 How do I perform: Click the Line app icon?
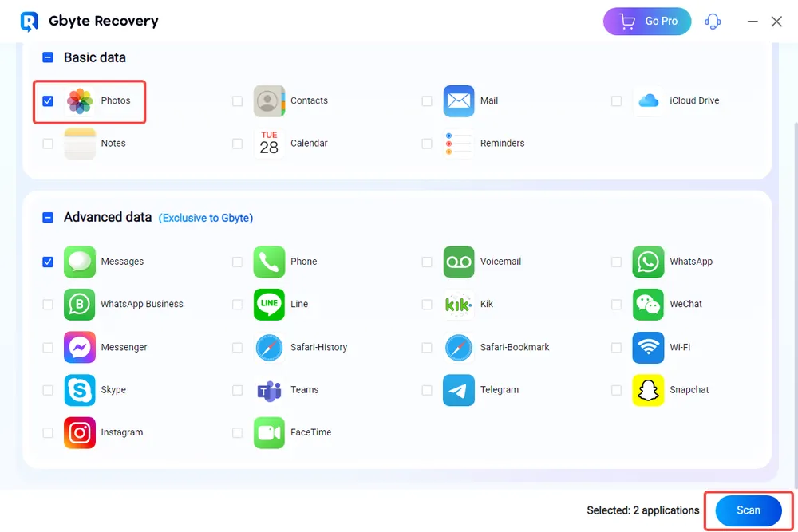(269, 304)
